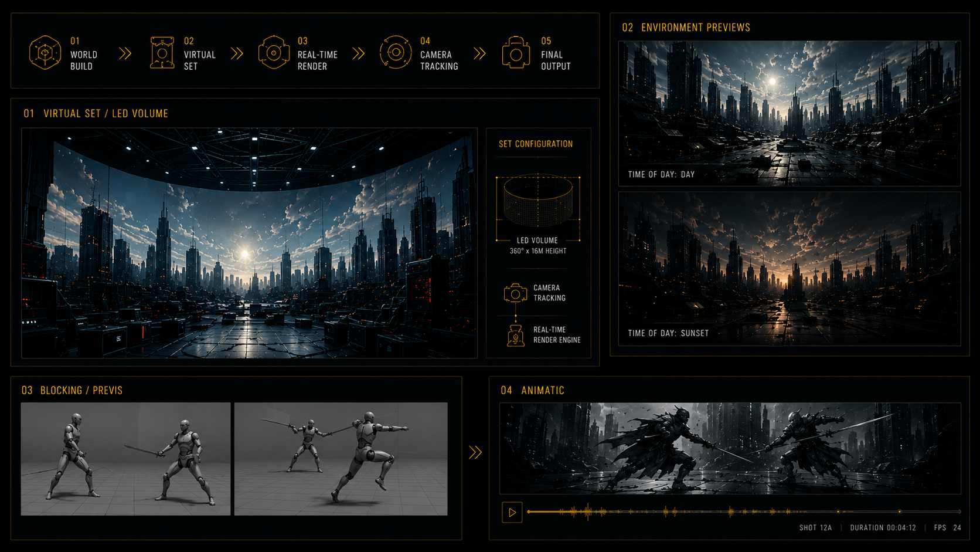This screenshot has width=980, height=552.
Task: Click the Camera Tracking target icon
Action: [396, 52]
